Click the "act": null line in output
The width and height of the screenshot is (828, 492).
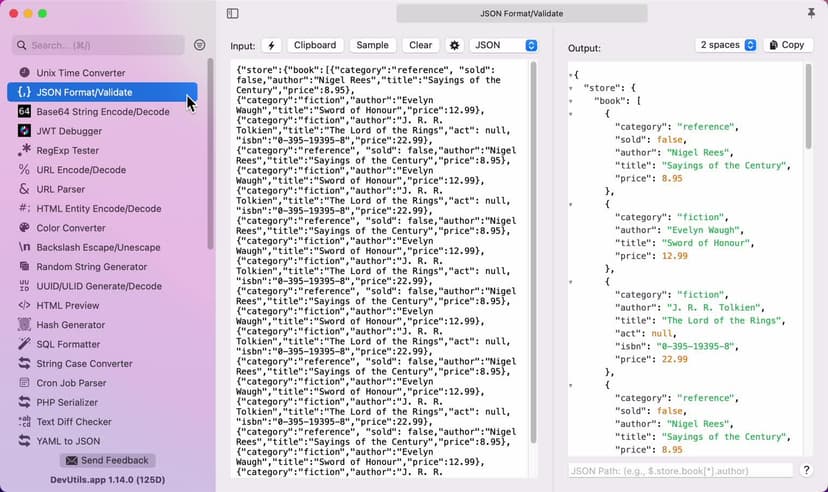(x=645, y=334)
